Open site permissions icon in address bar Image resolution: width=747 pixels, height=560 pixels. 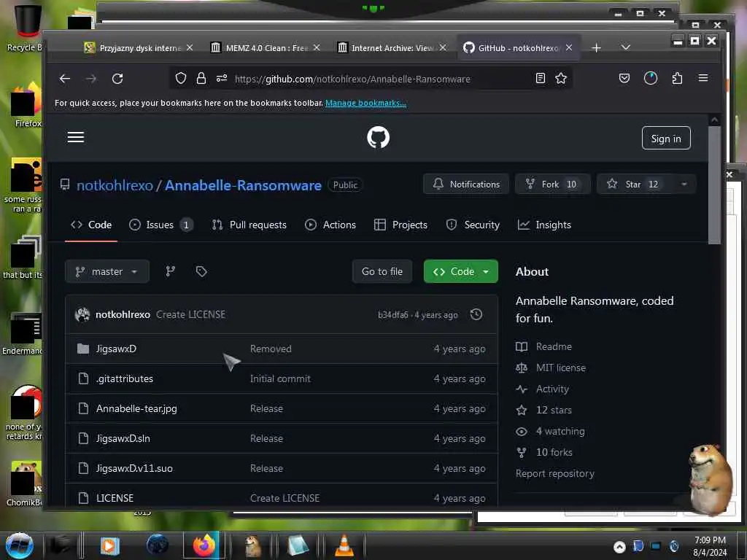222,78
